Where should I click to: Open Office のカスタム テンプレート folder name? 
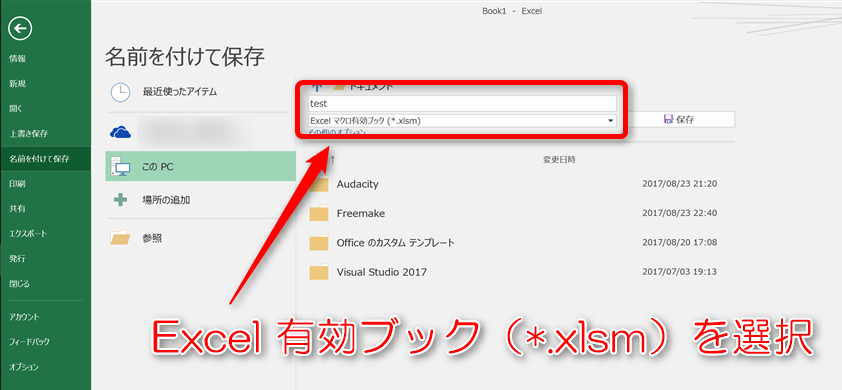coord(396,243)
